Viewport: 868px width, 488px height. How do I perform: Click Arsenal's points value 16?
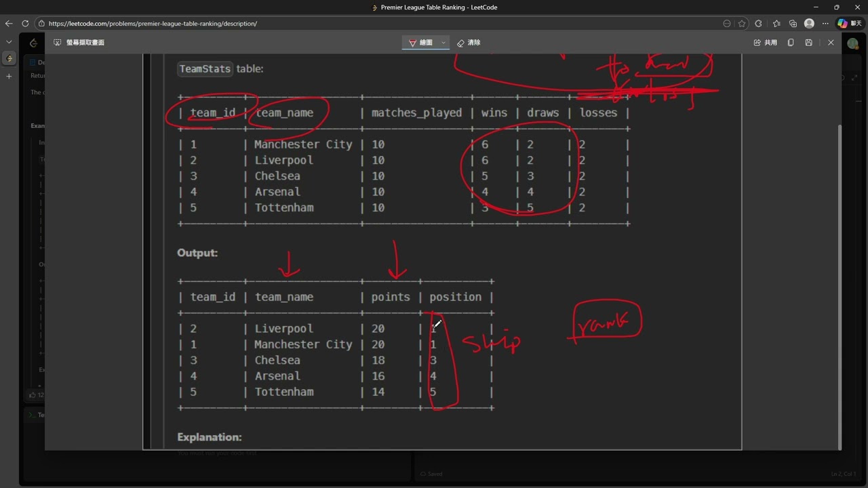pos(378,376)
